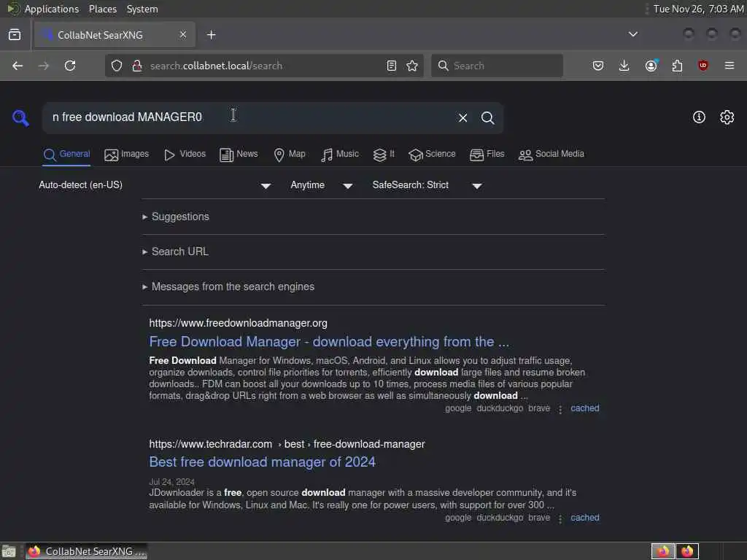Switch to Videos search category
The width and height of the screenshot is (747, 560).
185,155
